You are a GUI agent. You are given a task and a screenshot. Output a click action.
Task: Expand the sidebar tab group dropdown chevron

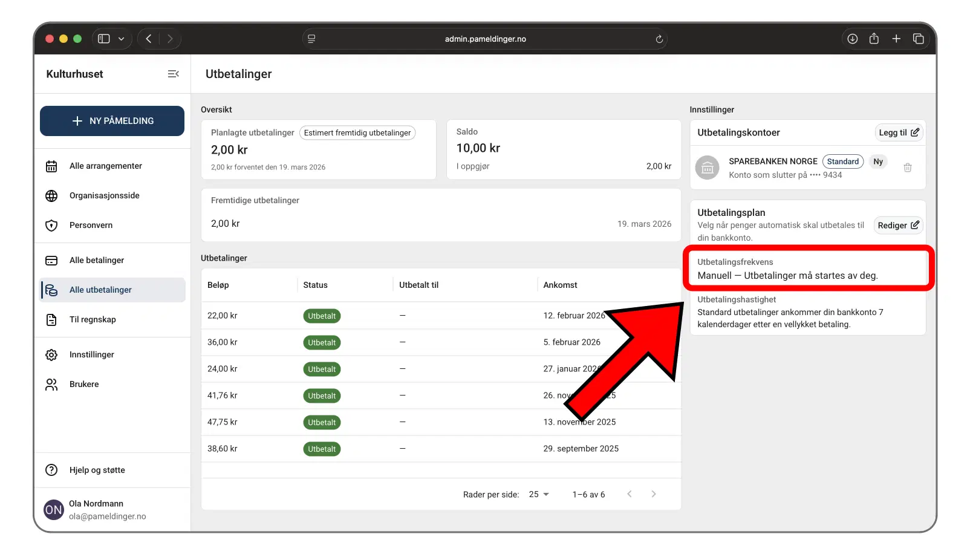pos(121,39)
